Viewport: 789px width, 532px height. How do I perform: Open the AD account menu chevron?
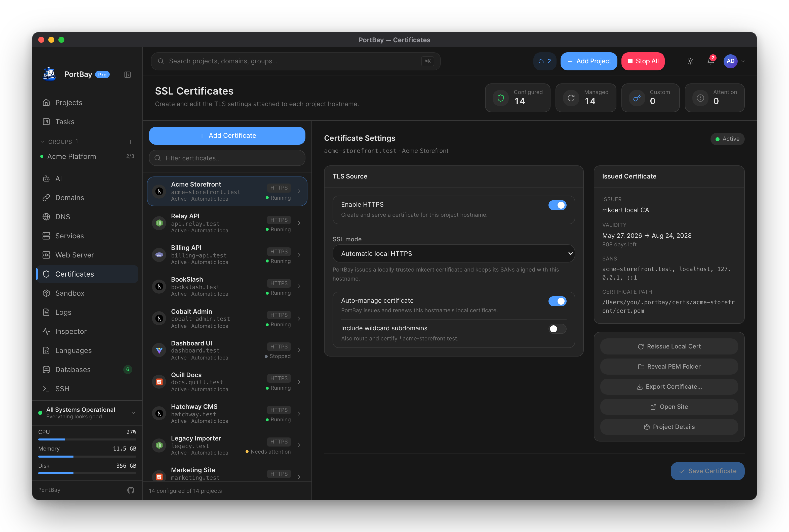(x=742, y=61)
